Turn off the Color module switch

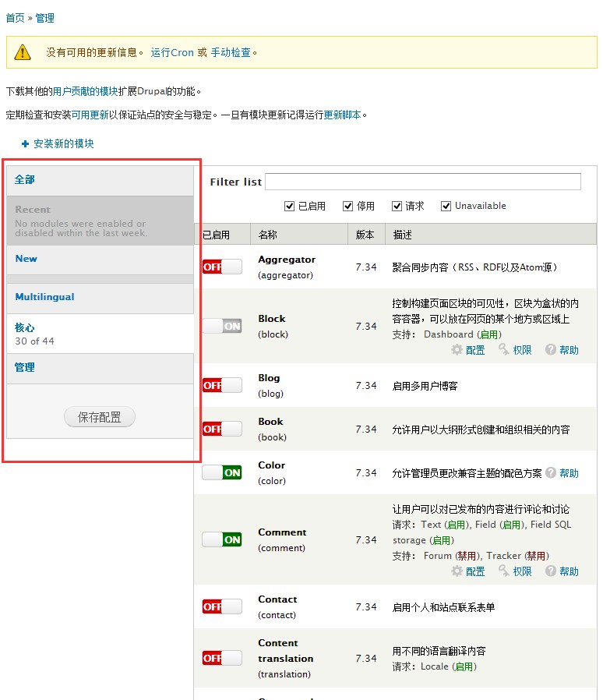coord(222,472)
